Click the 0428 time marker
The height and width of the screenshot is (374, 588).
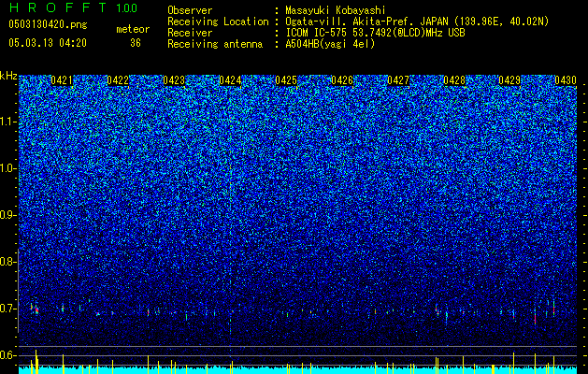click(454, 80)
